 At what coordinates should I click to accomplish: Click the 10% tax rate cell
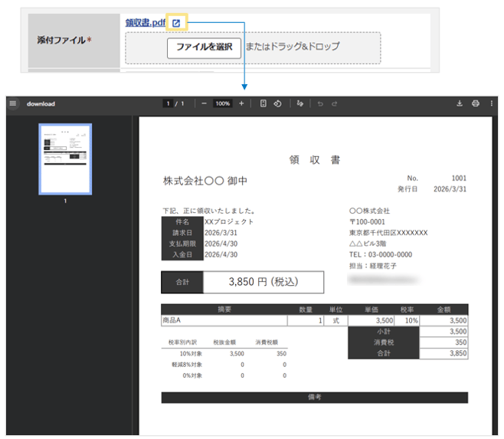407,320
